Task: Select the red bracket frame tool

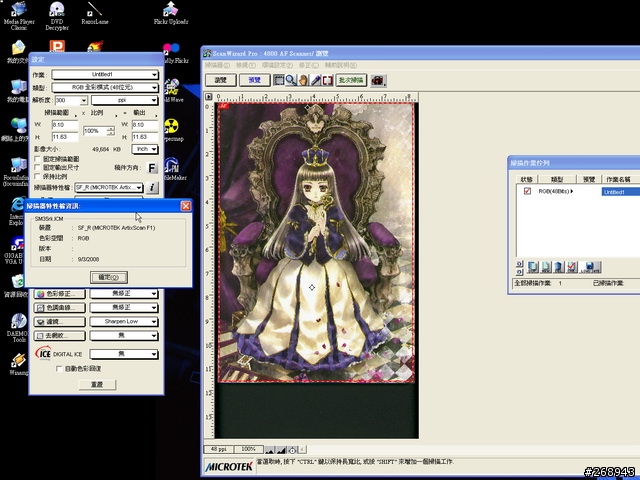Action: click(327, 80)
